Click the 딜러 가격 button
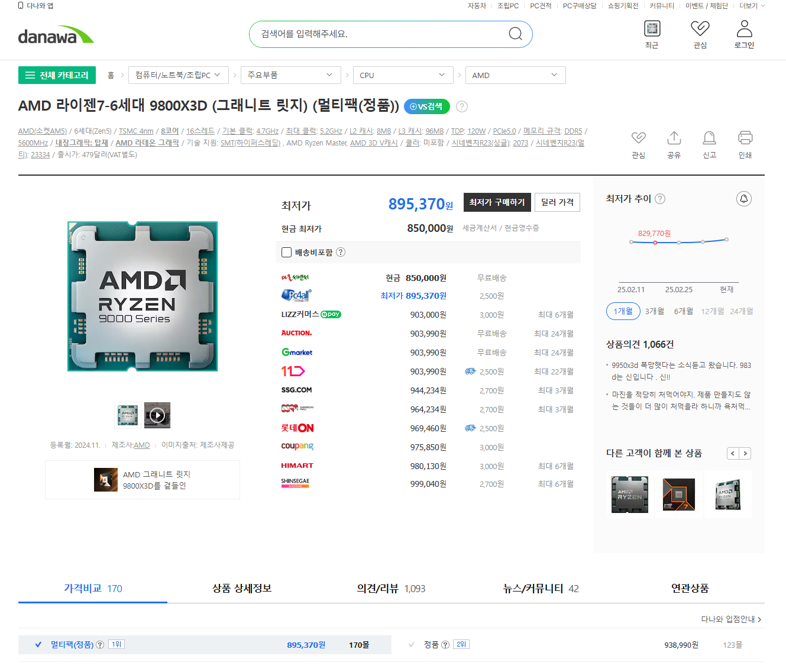The width and height of the screenshot is (786, 672). [x=557, y=202]
